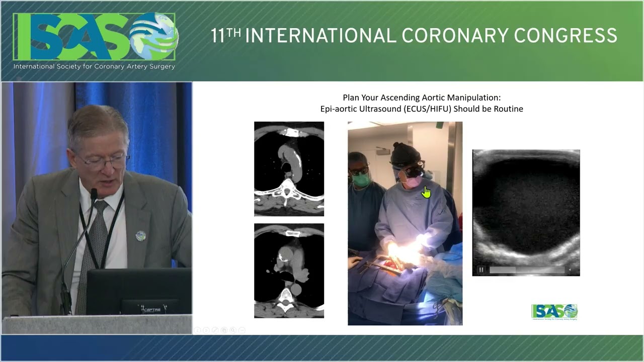Click the upper CT scan image

289,169
